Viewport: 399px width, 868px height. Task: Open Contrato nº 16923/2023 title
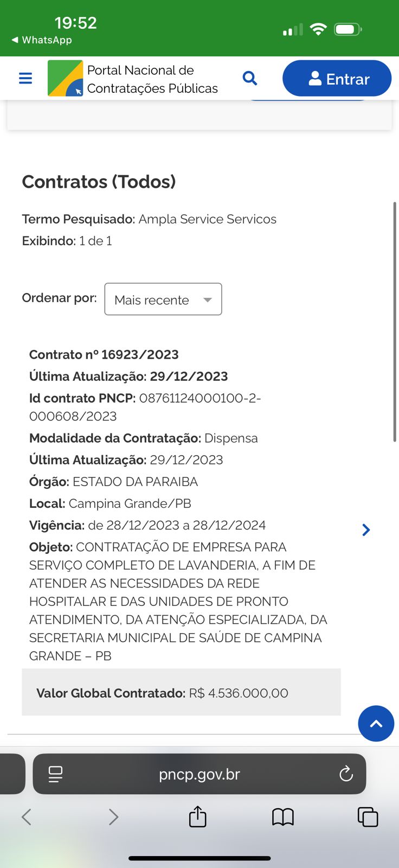pos(104,355)
